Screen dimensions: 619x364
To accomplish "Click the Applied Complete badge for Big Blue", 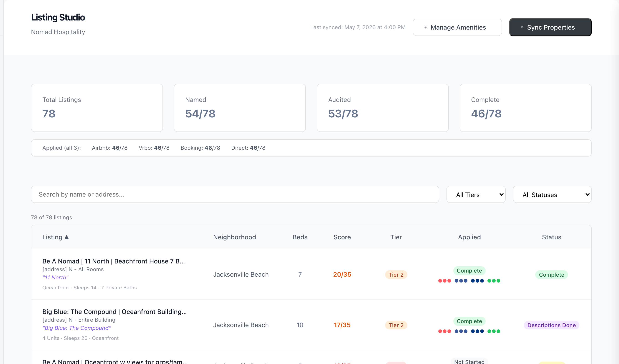I will [469, 321].
